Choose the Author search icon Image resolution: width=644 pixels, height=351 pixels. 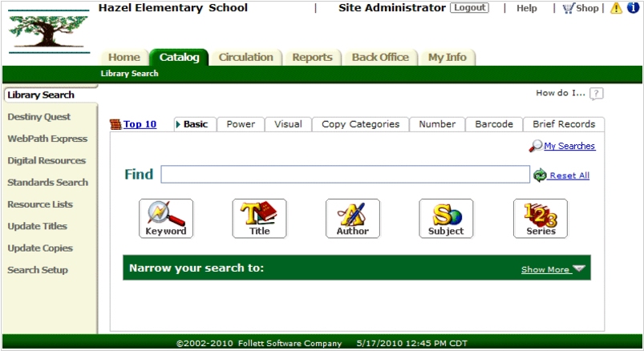click(x=352, y=218)
